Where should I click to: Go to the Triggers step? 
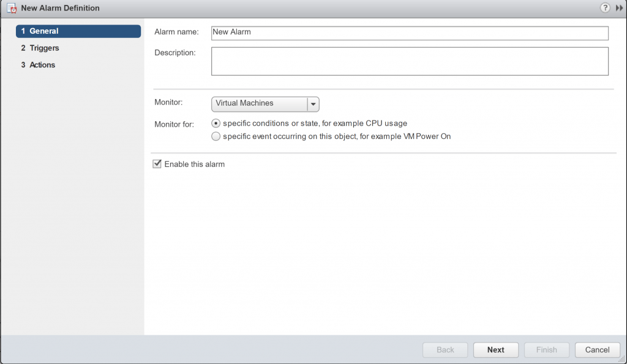click(43, 48)
